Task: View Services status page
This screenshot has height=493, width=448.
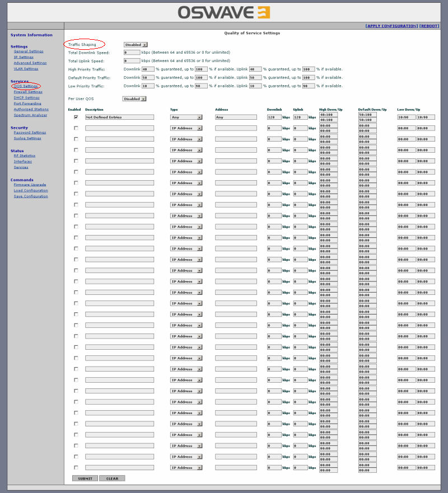Action: point(21,167)
